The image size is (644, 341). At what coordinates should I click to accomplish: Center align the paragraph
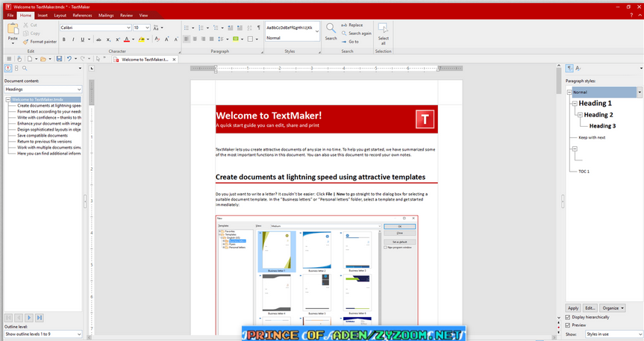(x=195, y=39)
